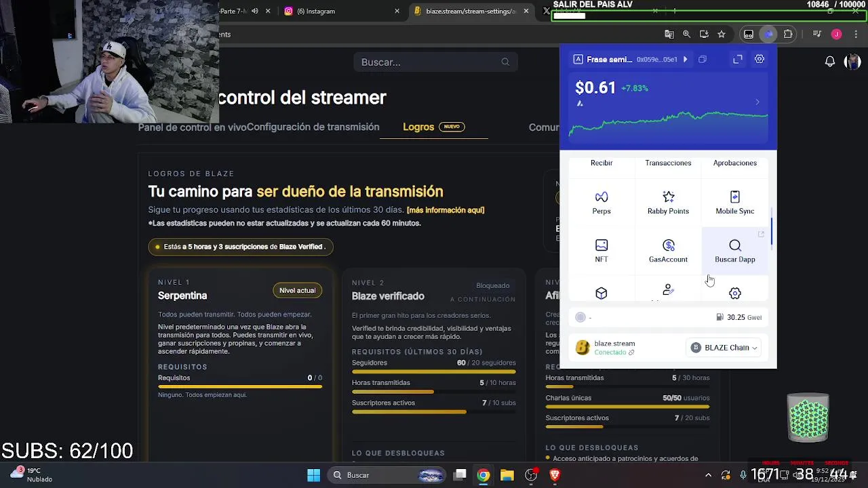Open Chrome profile avatar J
Viewport: 868px width, 488px height.
[836, 34]
